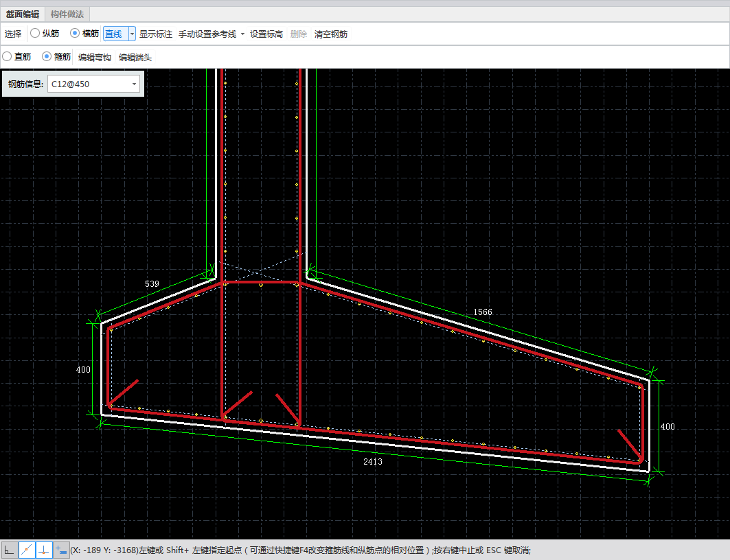Click the X Y coordinate readout in status bar

[104, 550]
